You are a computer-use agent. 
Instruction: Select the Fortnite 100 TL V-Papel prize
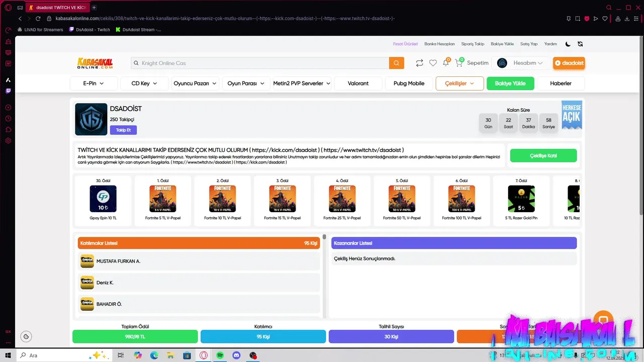461,200
